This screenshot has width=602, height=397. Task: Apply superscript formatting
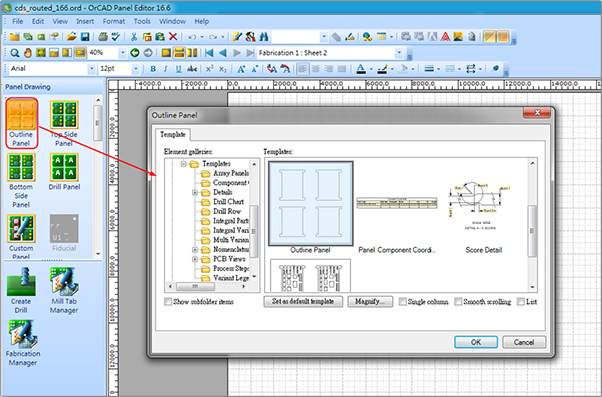pos(209,69)
